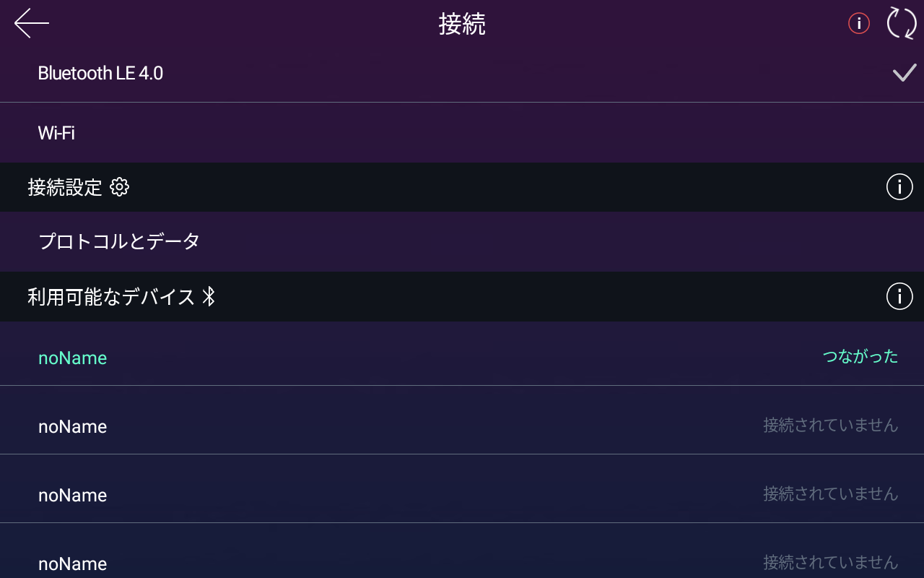Show info for the 接続設定 section
924x578 pixels.
899,187
